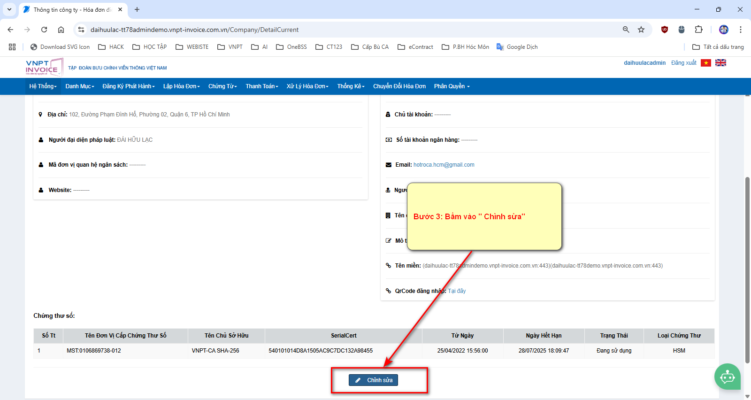The height and width of the screenshot is (400, 751).
Task: Click the zoom magnifier icon in address bar
Action: (x=626, y=30)
